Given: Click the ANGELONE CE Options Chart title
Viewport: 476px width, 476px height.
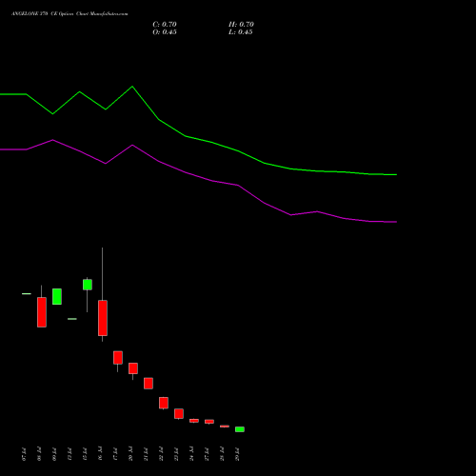Looking at the screenshot, I should click(69, 14).
